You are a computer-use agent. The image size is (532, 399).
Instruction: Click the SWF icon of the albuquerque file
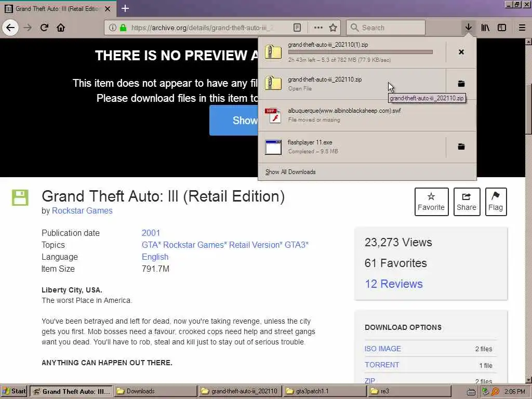pyautogui.click(x=273, y=115)
